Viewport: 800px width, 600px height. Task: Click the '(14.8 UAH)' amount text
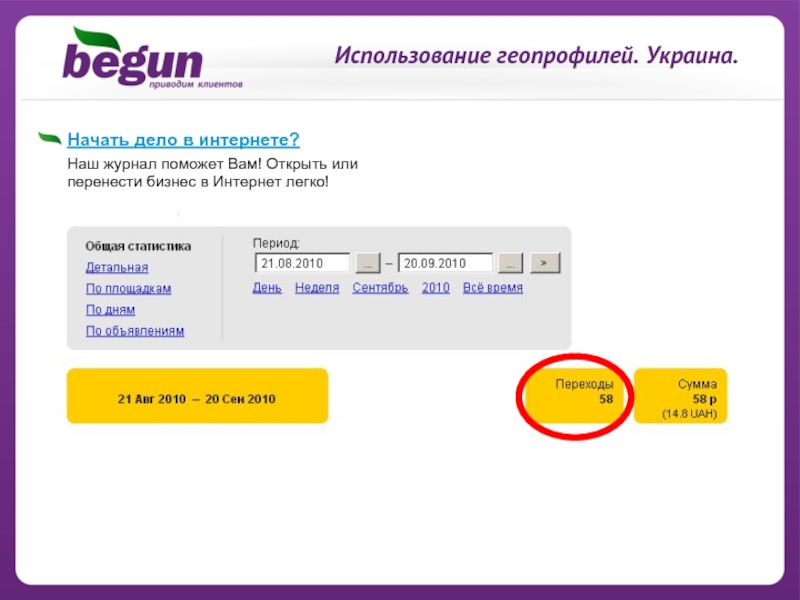pyautogui.click(x=689, y=414)
